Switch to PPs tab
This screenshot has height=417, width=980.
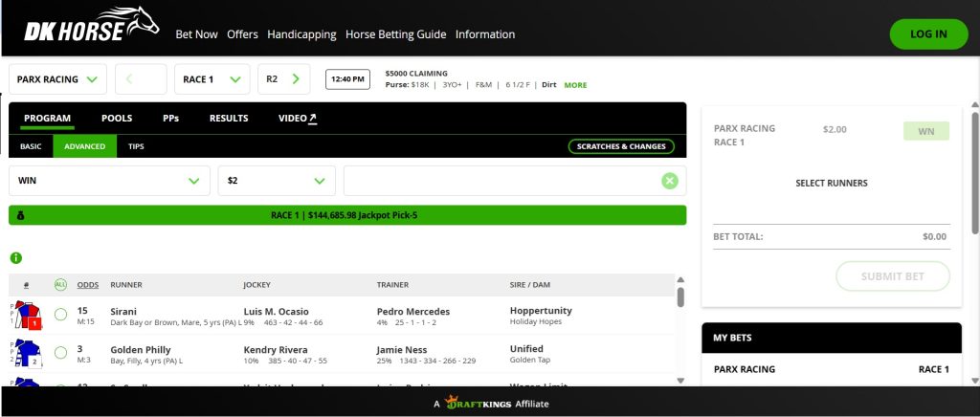170,118
